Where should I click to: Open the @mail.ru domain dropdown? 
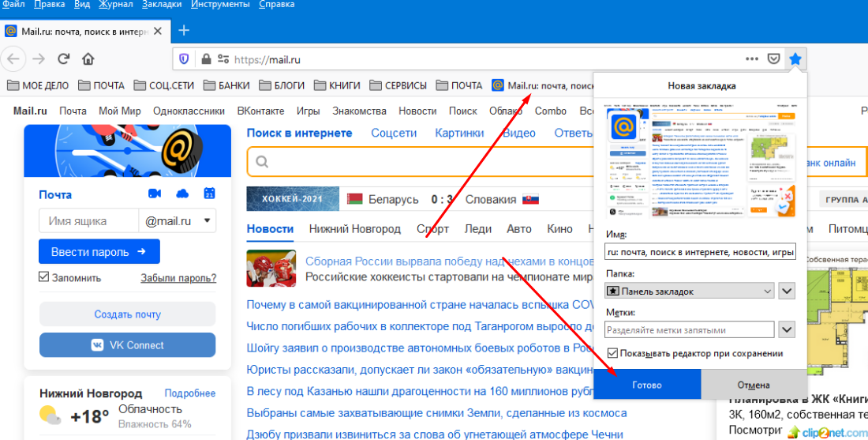point(177,220)
